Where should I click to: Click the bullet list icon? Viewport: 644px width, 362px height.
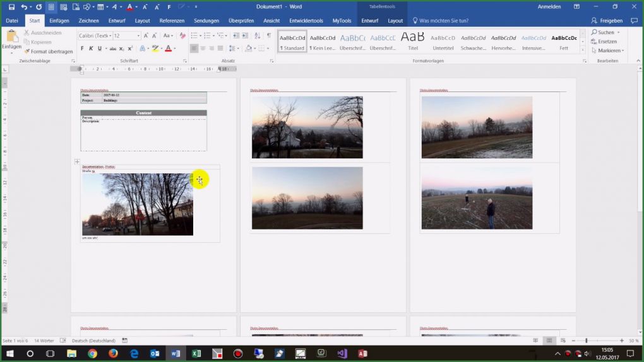click(194, 36)
